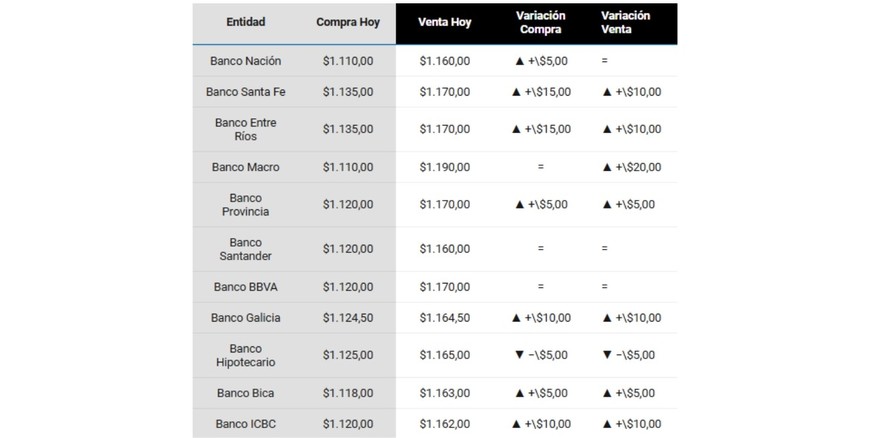This screenshot has width=870, height=438.
Task: Select Banco Galicia's $1.124,50 purchase price
Action: coord(348,318)
